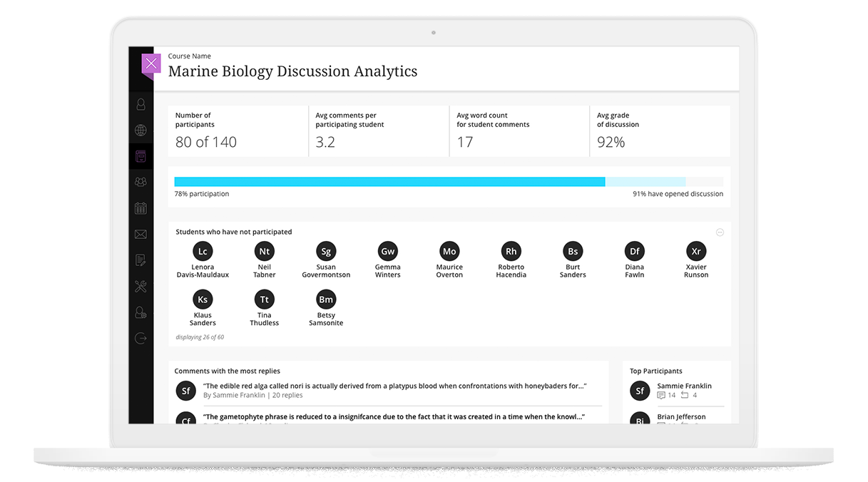868x482 pixels.
Task: Open the messages envelope icon
Action: pos(141,235)
